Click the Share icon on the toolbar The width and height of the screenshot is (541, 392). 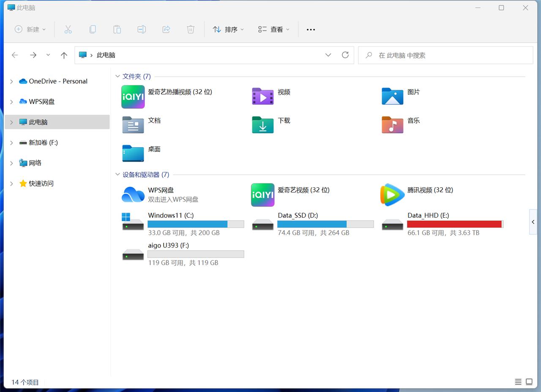click(x=166, y=29)
